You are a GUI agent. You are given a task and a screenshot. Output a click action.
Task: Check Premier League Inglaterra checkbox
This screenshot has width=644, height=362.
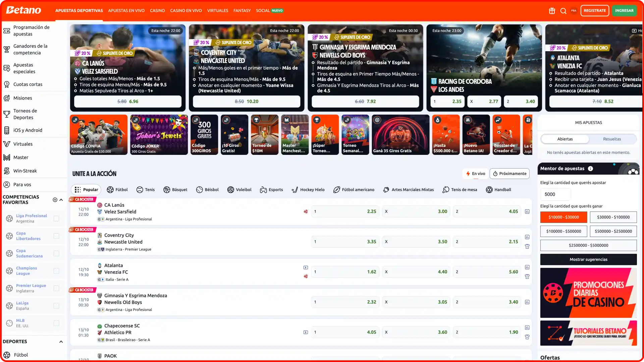point(56,288)
